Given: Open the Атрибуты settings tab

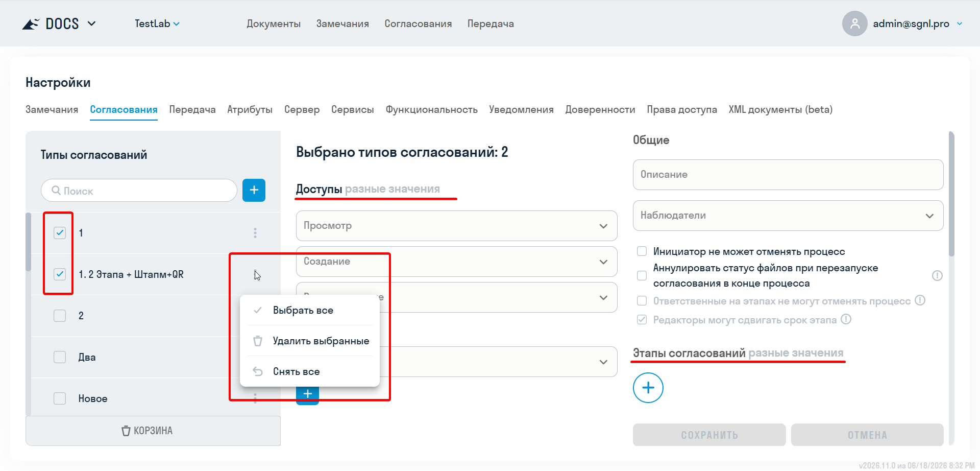Looking at the screenshot, I should (x=250, y=109).
